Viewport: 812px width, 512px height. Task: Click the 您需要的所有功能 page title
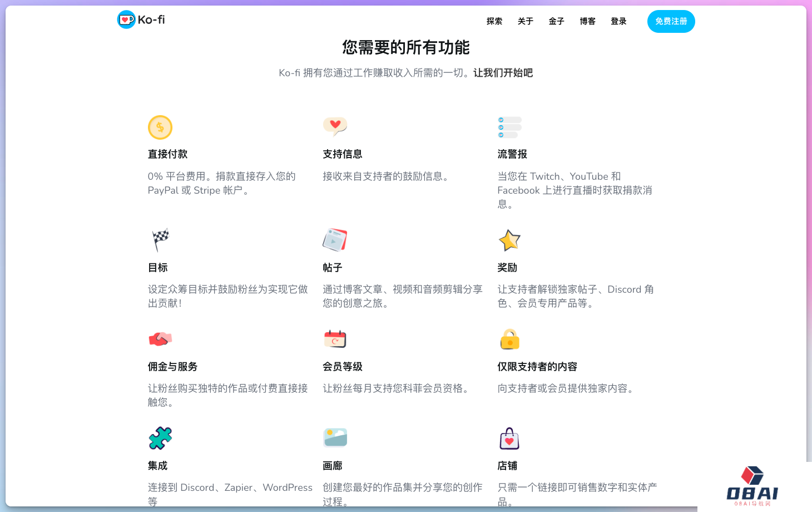[406, 47]
